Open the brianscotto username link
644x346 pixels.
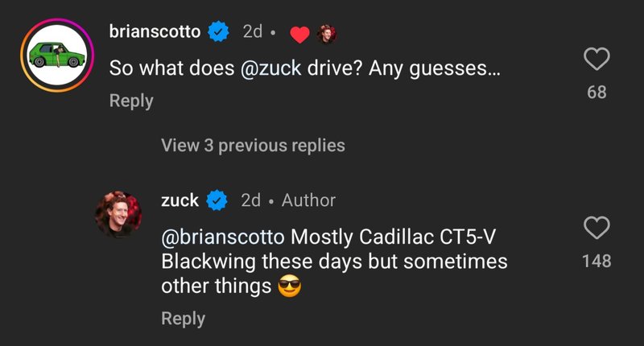[x=155, y=32]
